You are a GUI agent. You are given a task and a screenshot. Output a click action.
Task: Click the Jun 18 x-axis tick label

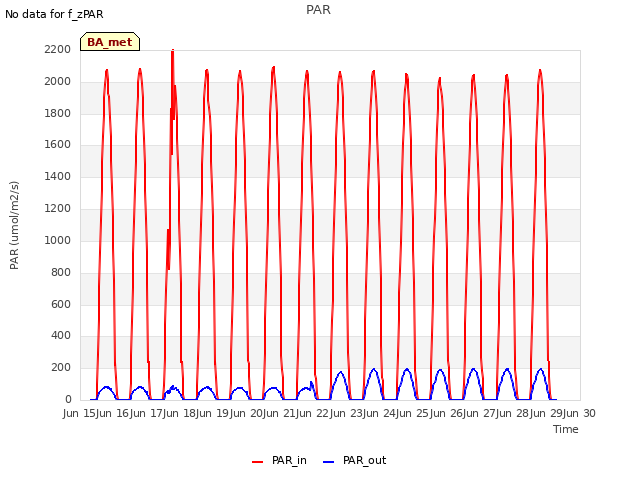coord(180,413)
